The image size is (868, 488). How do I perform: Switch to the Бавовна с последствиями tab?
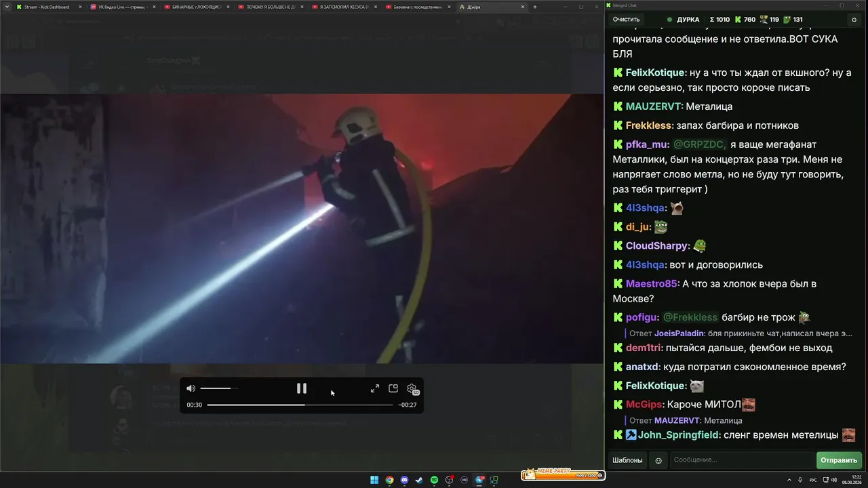pyautogui.click(x=418, y=7)
